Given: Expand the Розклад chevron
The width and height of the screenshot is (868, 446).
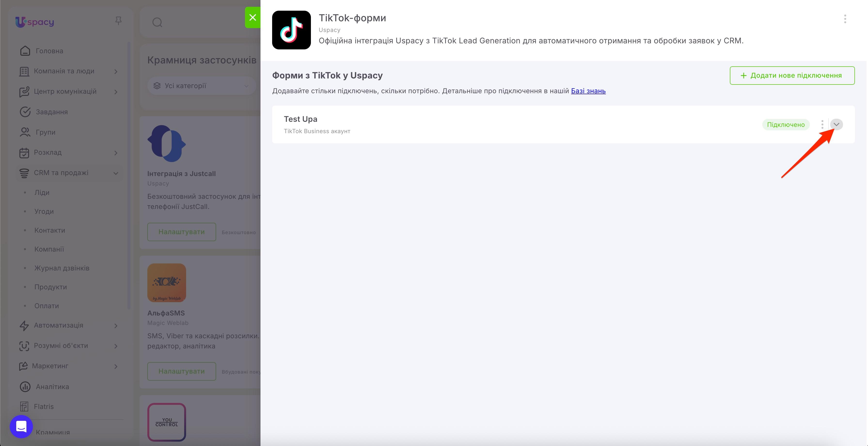Looking at the screenshot, I should [x=116, y=153].
